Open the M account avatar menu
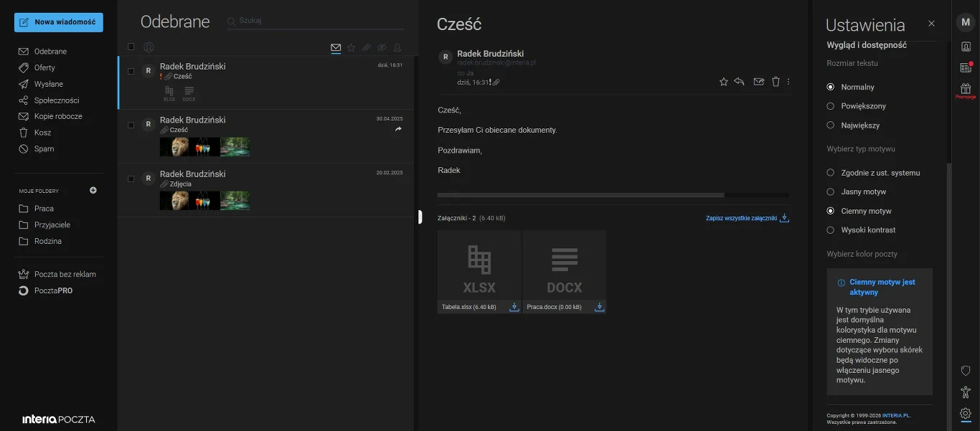 (x=966, y=22)
